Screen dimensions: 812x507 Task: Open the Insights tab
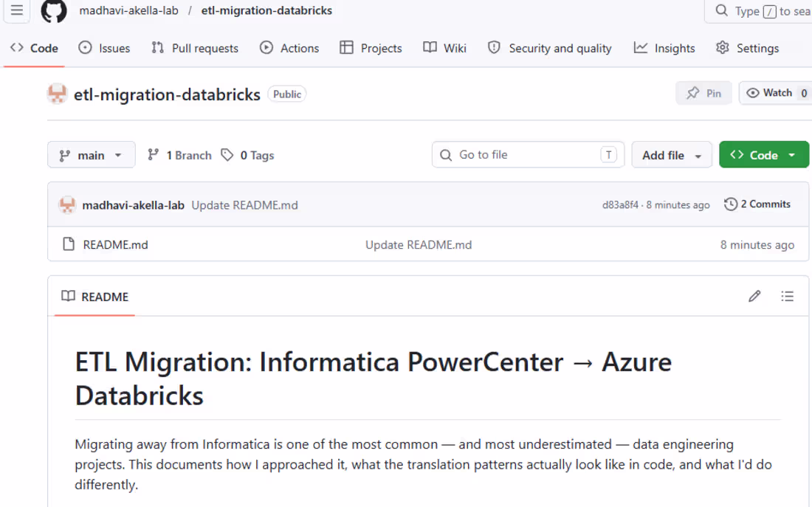pos(664,48)
